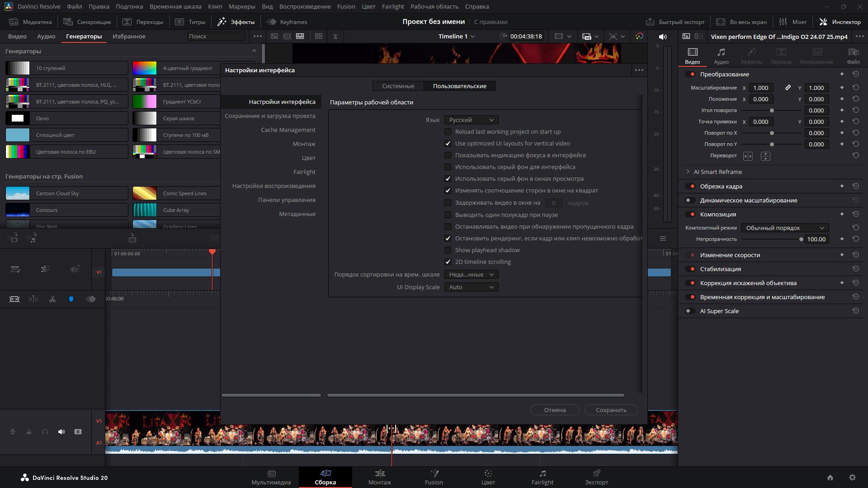Click the Отмена button
This screenshot has width=868, height=488.
(555, 410)
